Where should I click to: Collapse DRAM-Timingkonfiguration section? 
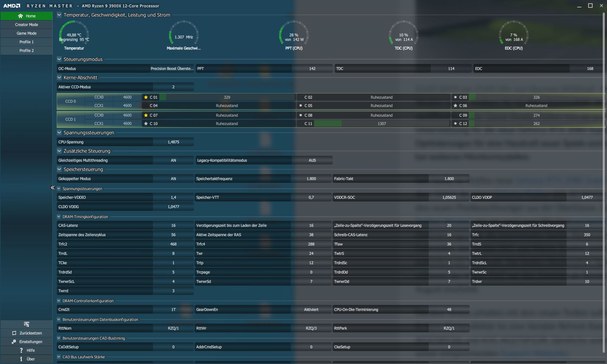pyautogui.click(x=59, y=216)
